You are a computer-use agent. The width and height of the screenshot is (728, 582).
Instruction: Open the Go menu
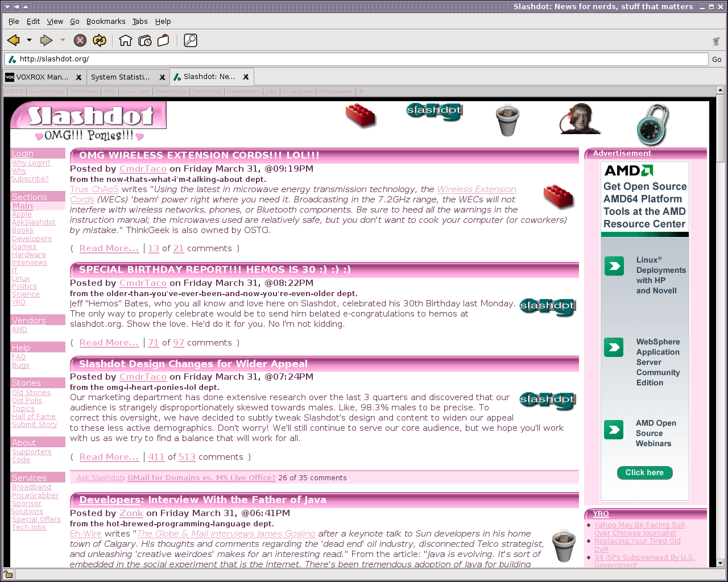(x=75, y=22)
